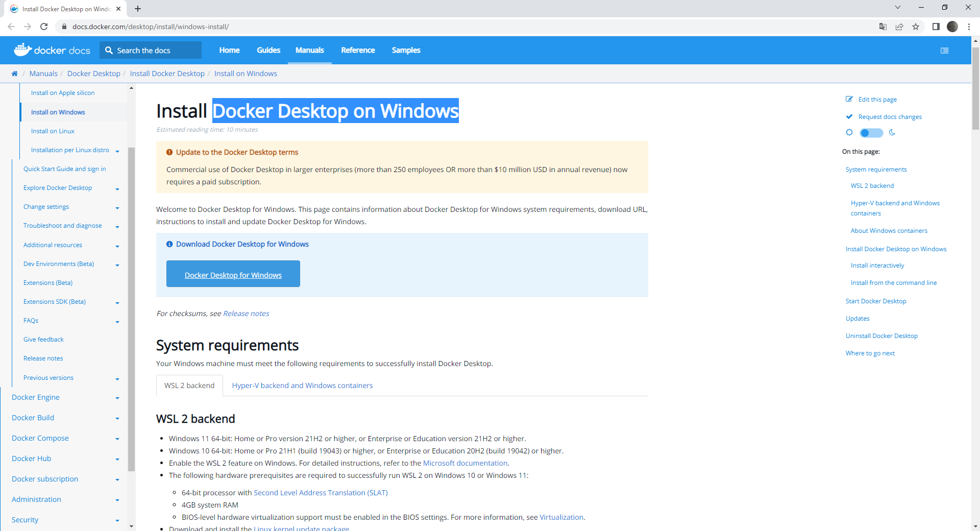Viewport: 980px width, 531px height.
Task: Click the Docker docs whale logo
Action: point(52,50)
